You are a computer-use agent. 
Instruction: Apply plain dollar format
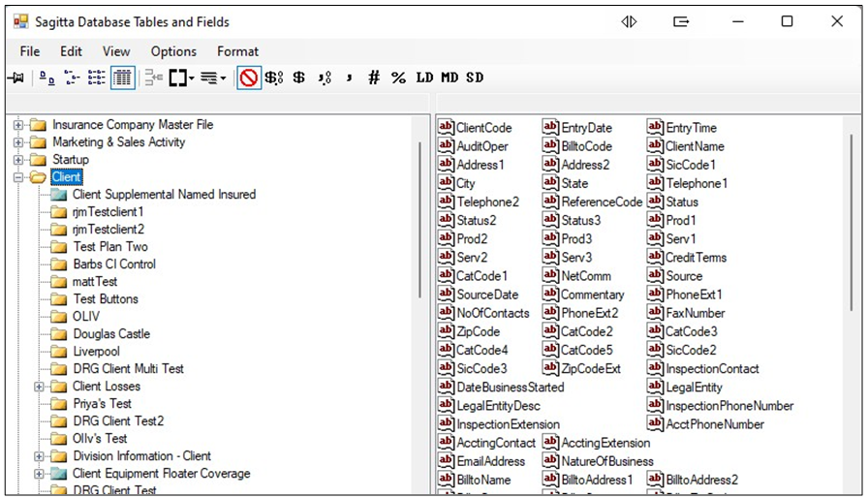point(299,78)
